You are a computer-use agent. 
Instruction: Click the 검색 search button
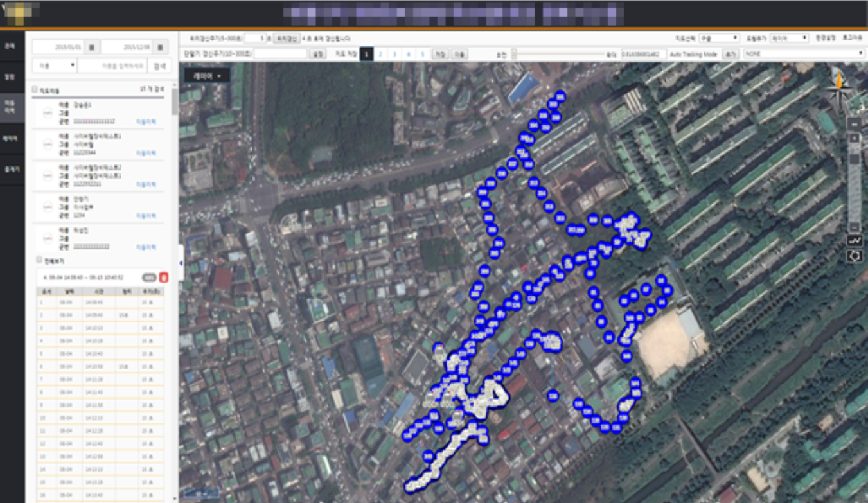(159, 66)
